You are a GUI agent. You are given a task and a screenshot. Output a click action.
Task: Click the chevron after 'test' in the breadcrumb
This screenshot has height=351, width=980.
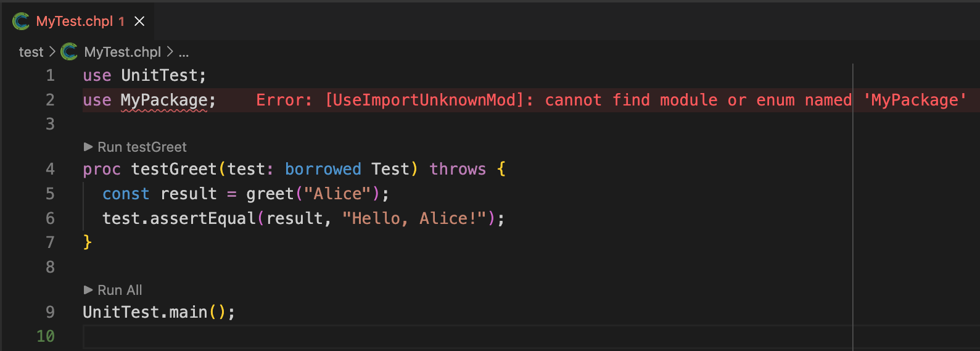point(52,52)
